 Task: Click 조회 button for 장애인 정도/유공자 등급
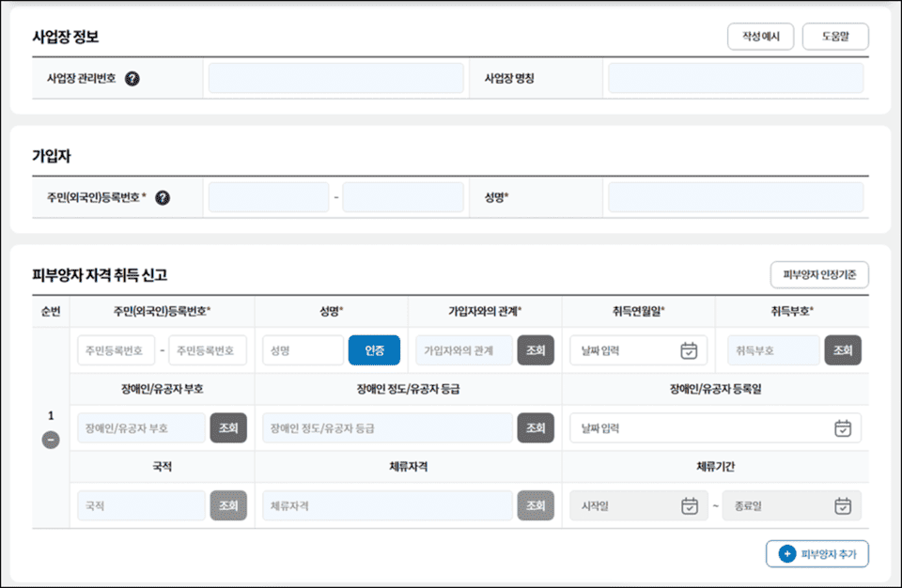pyautogui.click(x=536, y=428)
